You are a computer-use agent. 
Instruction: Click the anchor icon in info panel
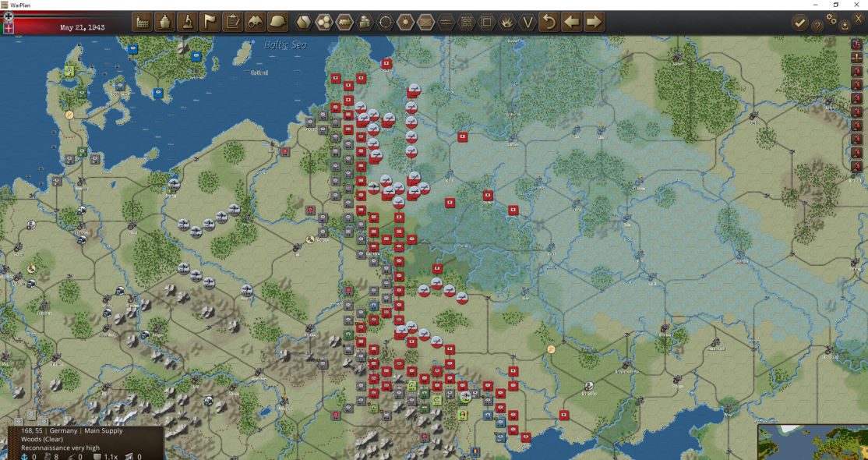click(24, 457)
